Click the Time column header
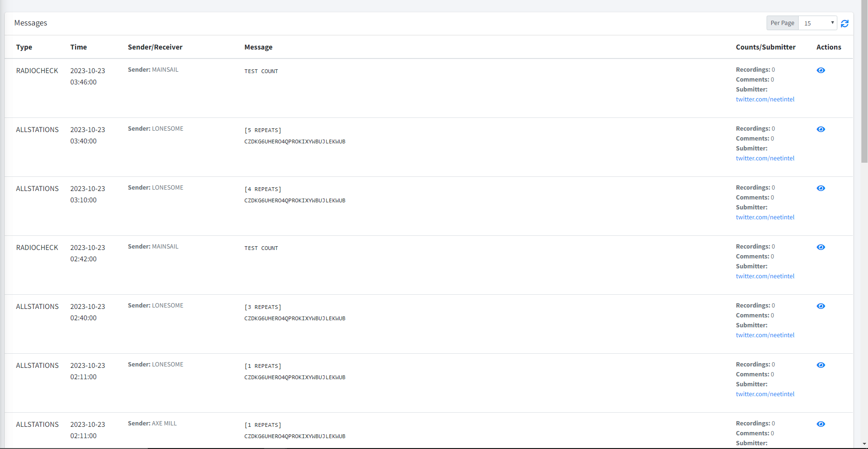The image size is (868, 449). (x=78, y=47)
